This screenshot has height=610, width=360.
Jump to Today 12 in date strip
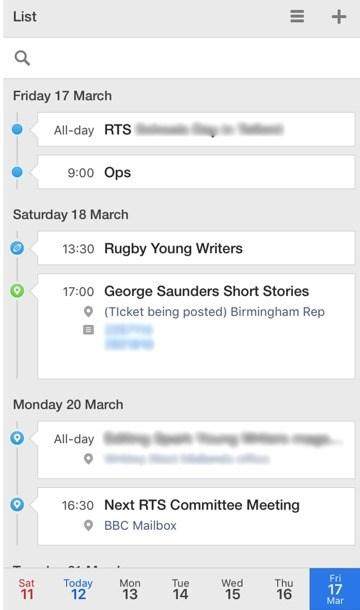pyautogui.click(x=78, y=589)
